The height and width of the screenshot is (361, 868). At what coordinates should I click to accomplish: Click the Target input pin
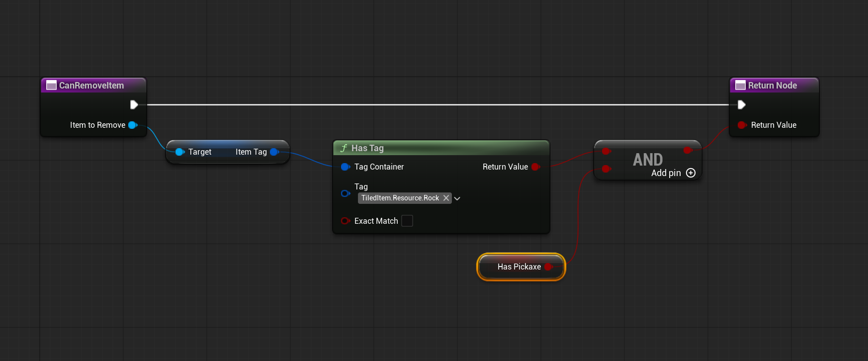(179, 152)
